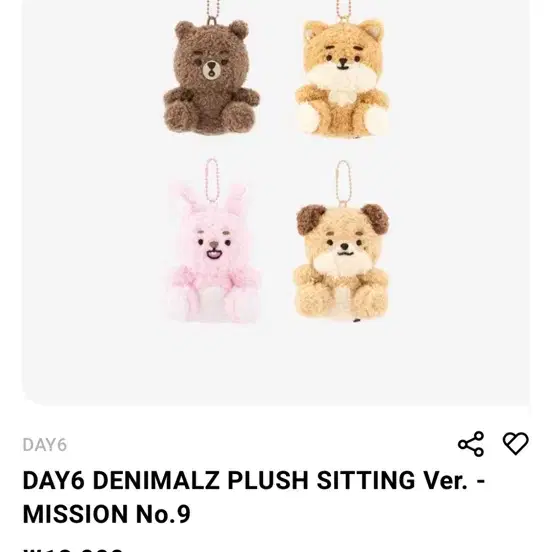Toggle the heart wishlist icon
Image resolution: width=552 pixels, height=552 pixels.
[x=516, y=443]
